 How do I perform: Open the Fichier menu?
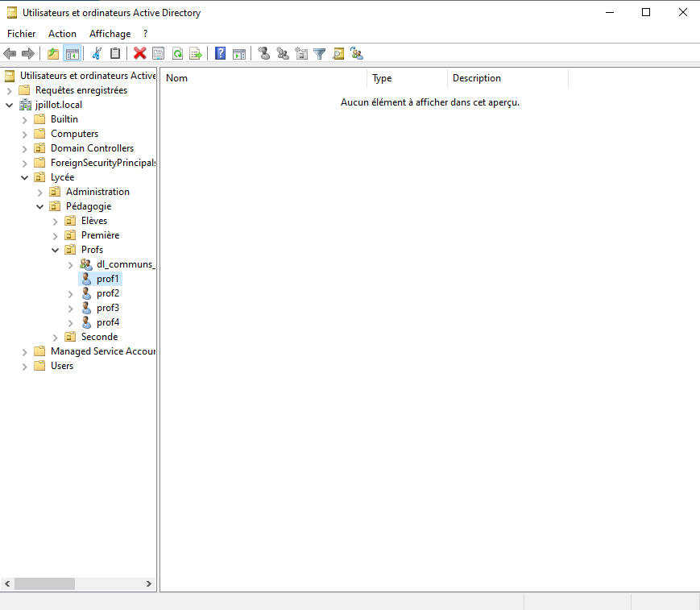(x=22, y=34)
